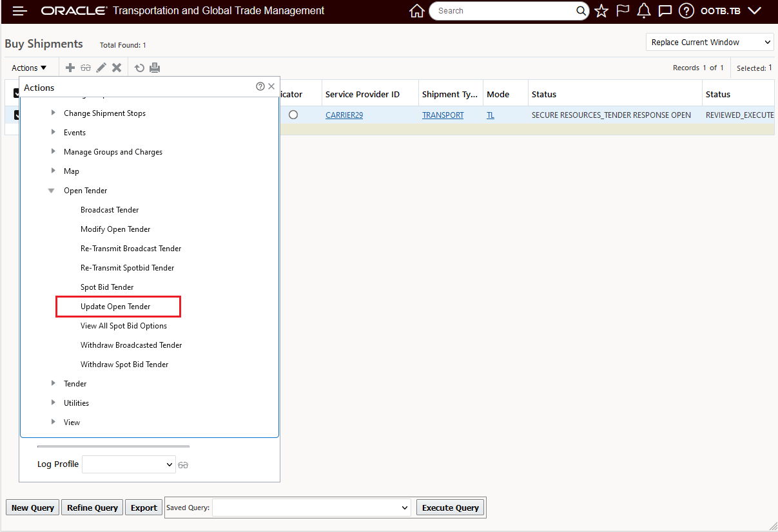Toggle the shipment row checkbox
The width and height of the screenshot is (778, 532).
pos(17,115)
